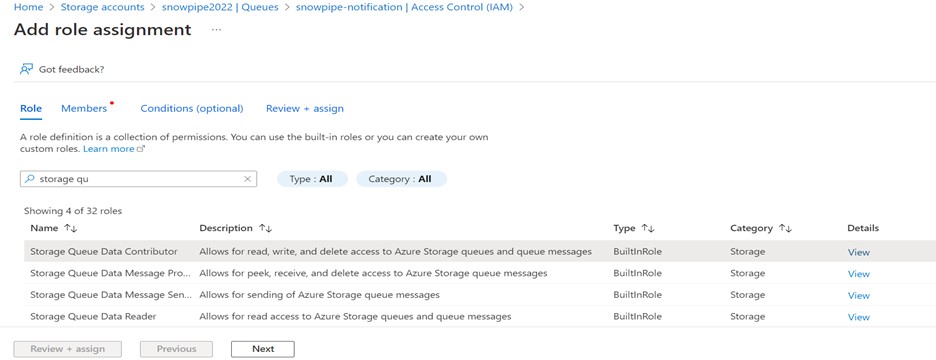Sort by Type column arrows
This screenshot has height=360, width=936.
[648, 228]
